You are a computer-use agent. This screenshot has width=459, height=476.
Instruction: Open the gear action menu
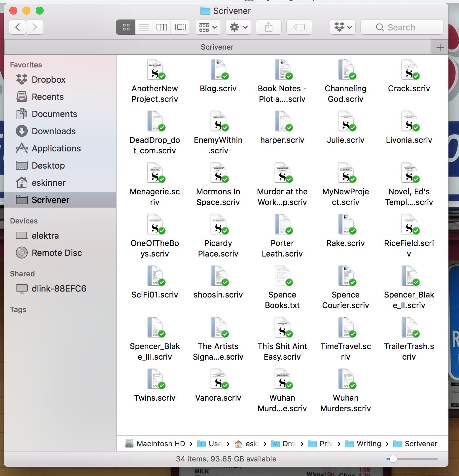coord(238,27)
